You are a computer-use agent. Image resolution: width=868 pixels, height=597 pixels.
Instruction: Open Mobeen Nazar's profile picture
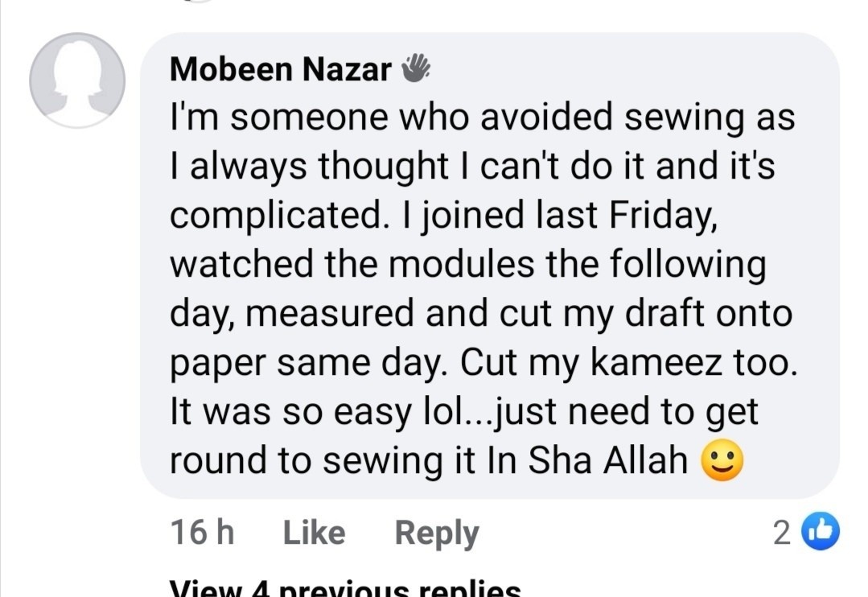77,80
